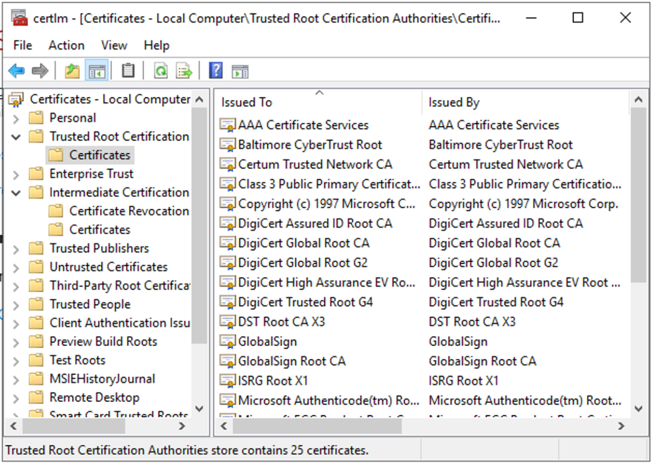Click the certificate list vertical scrollbar thumb
The width and height of the screenshot is (654, 466).
(638, 195)
